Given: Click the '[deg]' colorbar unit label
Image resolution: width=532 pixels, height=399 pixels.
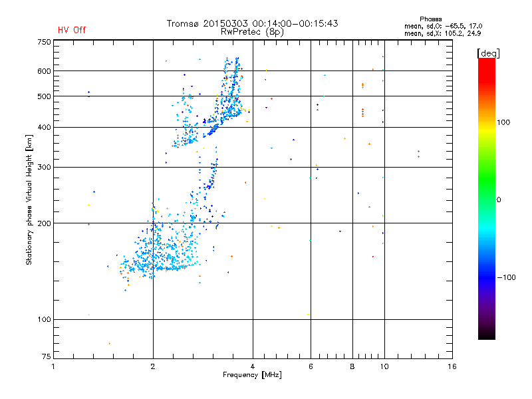Looking at the screenshot, I should (x=488, y=53).
